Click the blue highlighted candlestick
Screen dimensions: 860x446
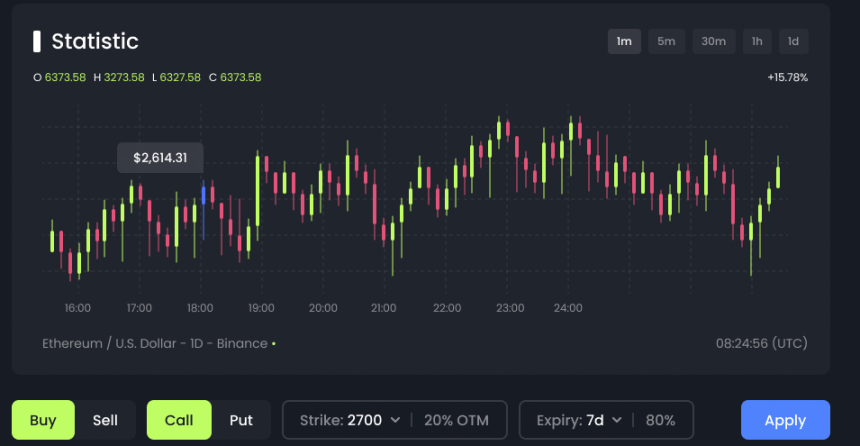204,195
